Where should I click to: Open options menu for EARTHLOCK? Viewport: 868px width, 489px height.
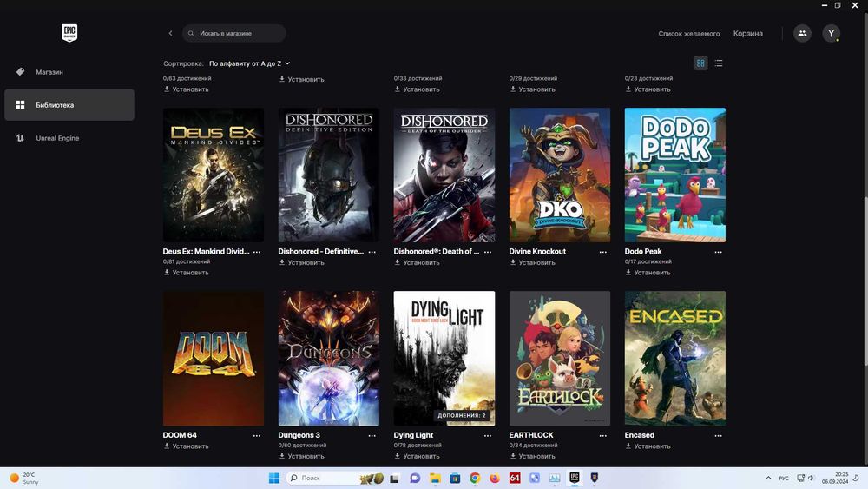(603, 435)
